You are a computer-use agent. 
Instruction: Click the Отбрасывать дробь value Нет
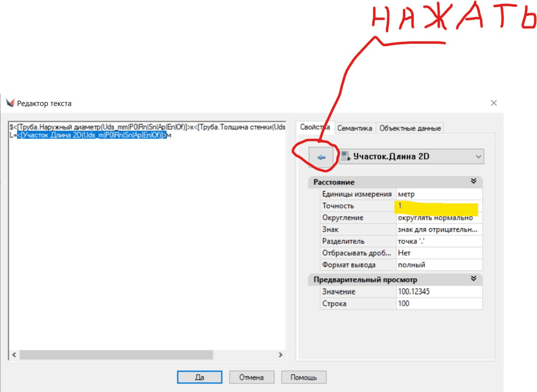coord(438,253)
